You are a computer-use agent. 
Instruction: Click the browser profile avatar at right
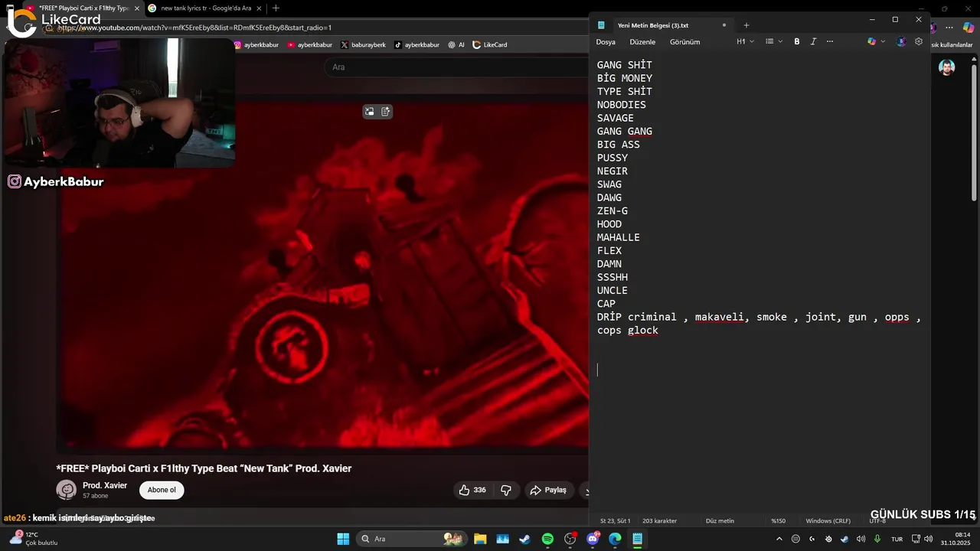click(x=947, y=67)
